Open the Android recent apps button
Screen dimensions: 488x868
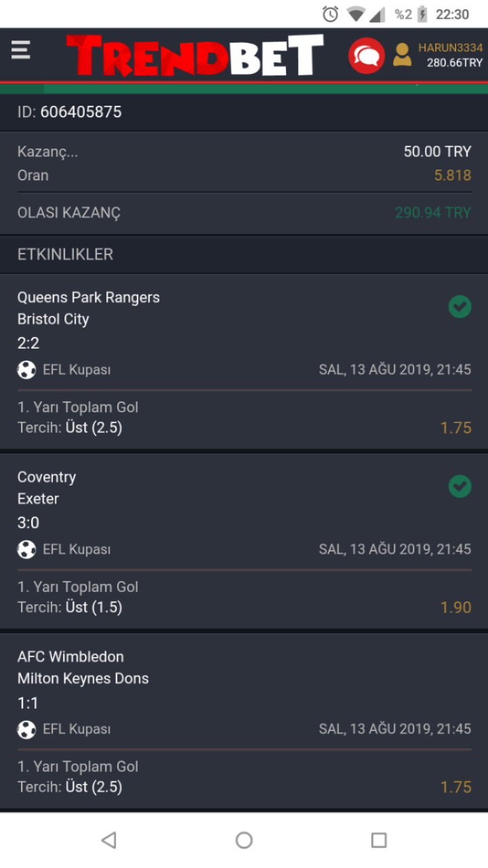point(379,840)
